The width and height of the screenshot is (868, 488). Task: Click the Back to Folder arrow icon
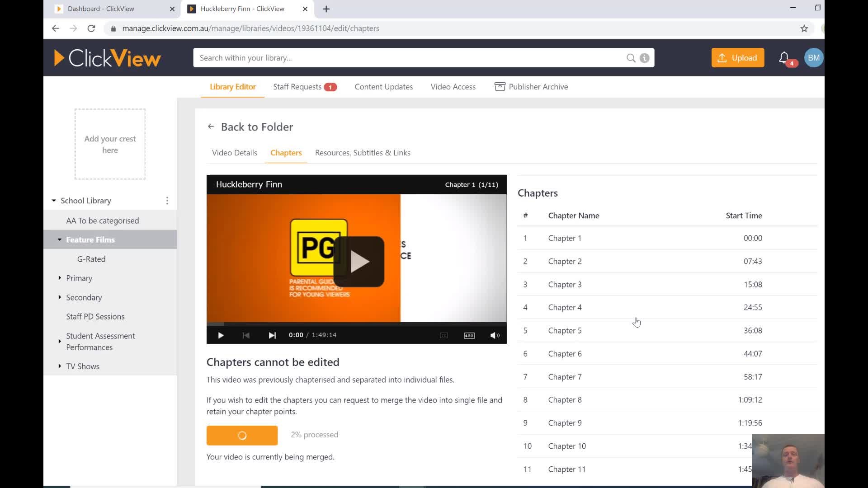click(x=211, y=127)
